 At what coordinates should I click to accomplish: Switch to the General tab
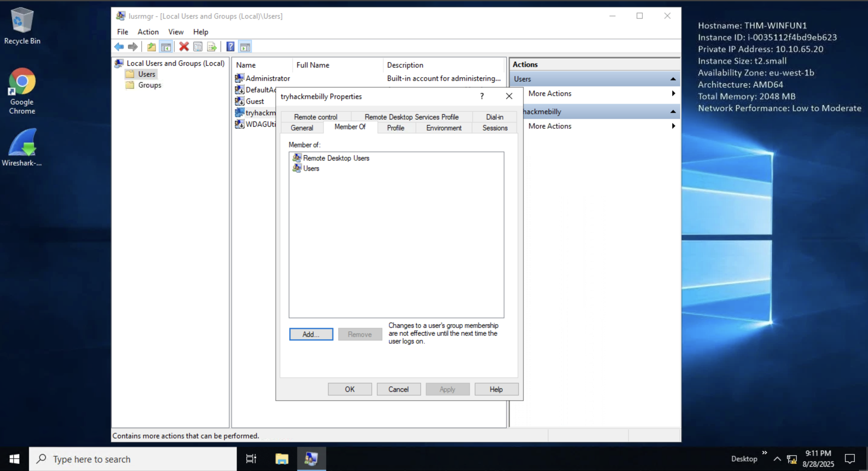[x=302, y=128]
